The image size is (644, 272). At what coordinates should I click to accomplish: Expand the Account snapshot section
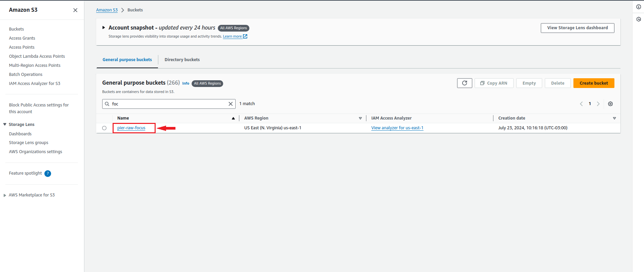click(104, 28)
